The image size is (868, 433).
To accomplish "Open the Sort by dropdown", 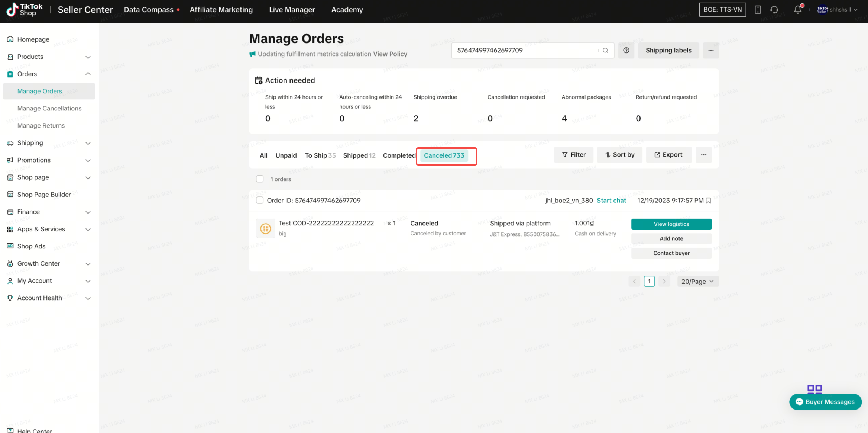I will pyautogui.click(x=619, y=155).
